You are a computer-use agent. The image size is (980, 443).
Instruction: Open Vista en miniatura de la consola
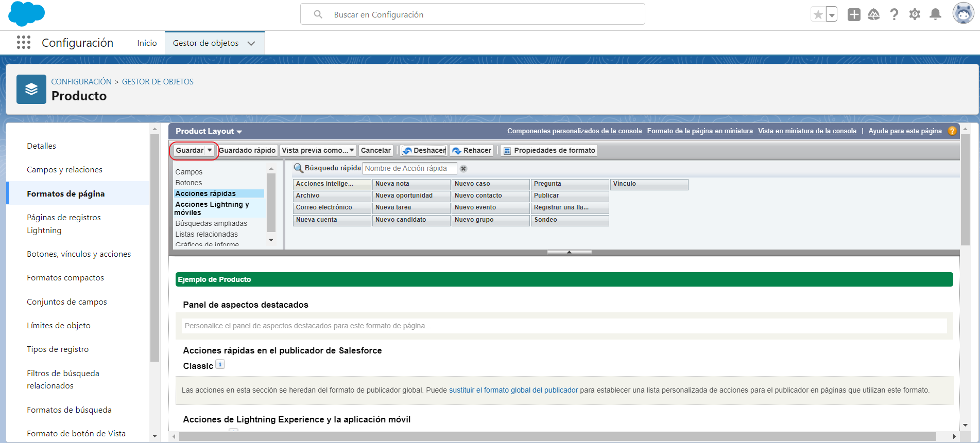[x=807, y=131]
